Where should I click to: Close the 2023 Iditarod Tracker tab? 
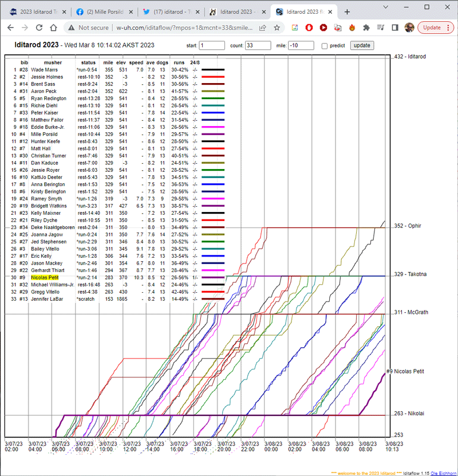coord(64,12)
